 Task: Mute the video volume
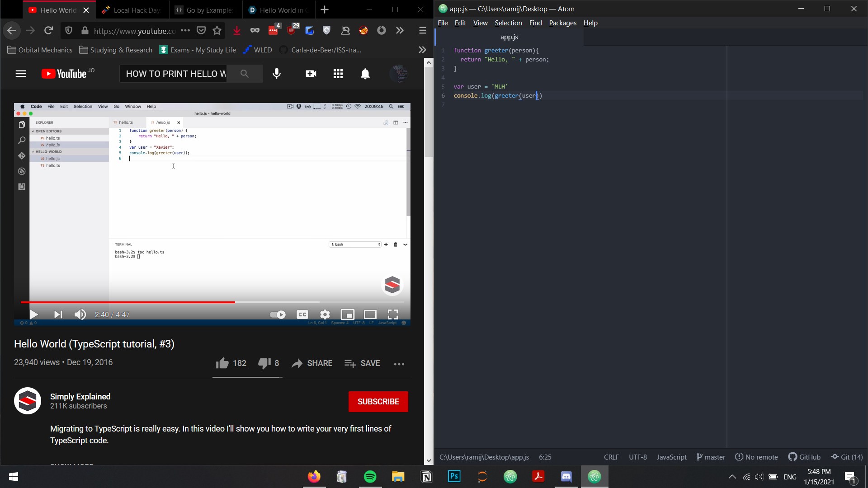click(80, 314)
